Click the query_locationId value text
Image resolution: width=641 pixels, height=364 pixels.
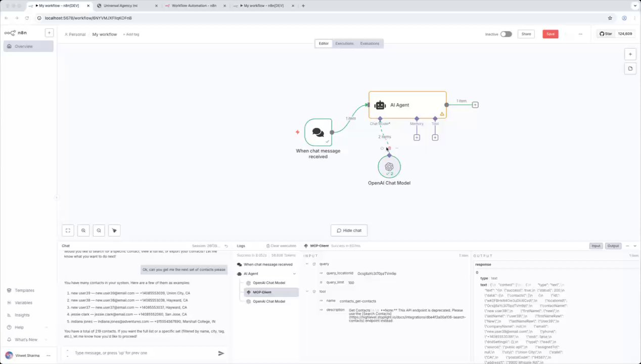coord(377,274)
